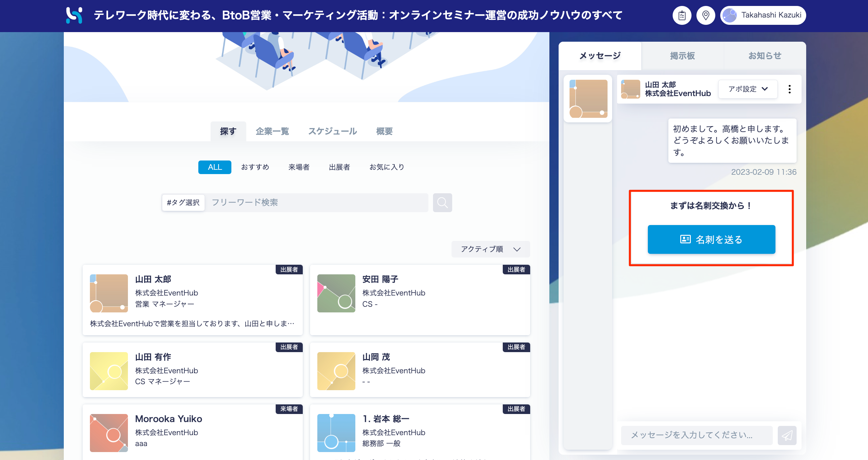Screen dimensions: 868x460
Task: Filter list to 出展者 only
Action: point(339,167)
